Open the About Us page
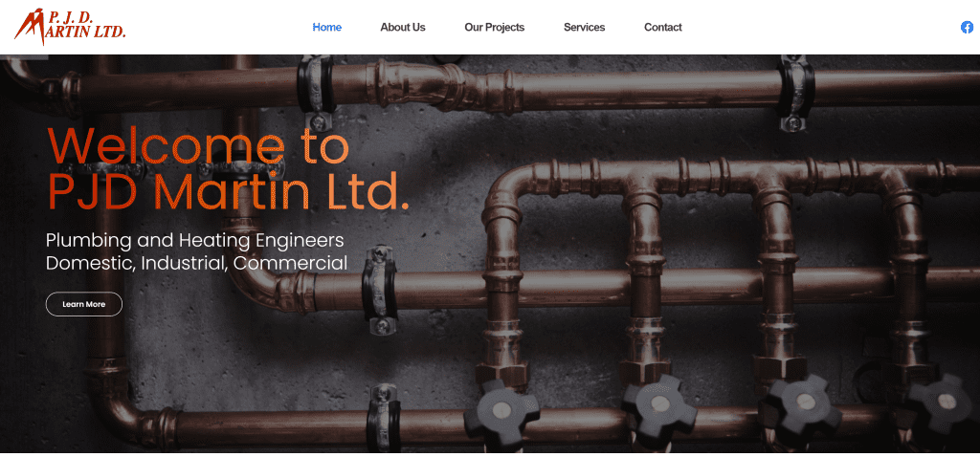This screenshot has height=457, width=980. pyautogui.click(x=403, y=28)
